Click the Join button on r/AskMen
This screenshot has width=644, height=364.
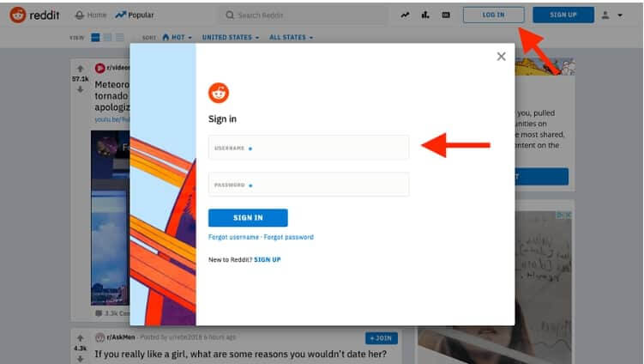[x=382, y=338]
